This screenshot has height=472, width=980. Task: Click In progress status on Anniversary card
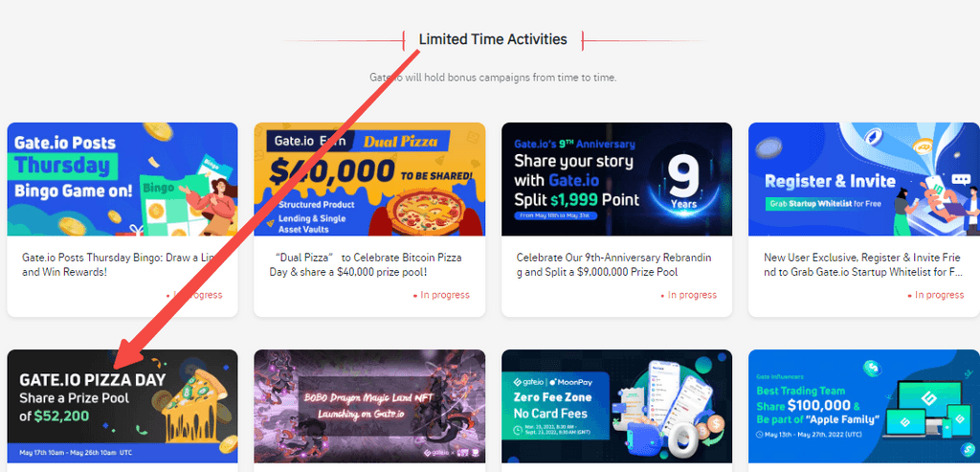[689, 295]
